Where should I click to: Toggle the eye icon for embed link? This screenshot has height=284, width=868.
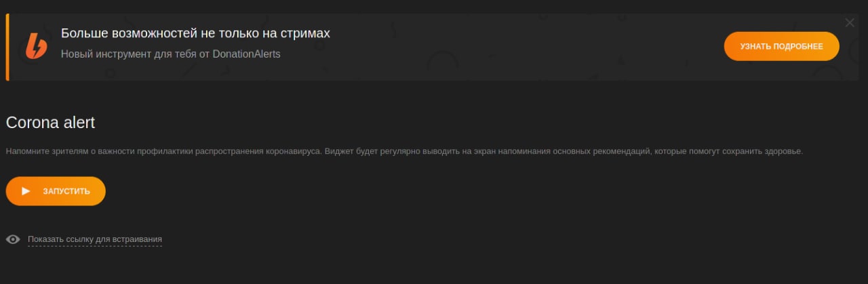pos(13,239)
